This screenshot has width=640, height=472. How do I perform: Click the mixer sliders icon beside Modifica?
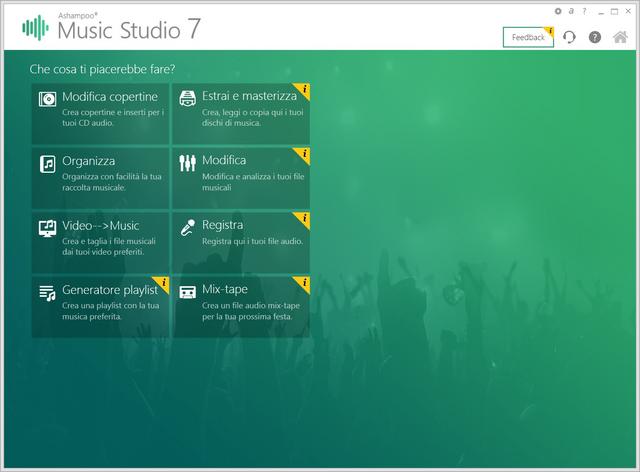click(187, 163)
